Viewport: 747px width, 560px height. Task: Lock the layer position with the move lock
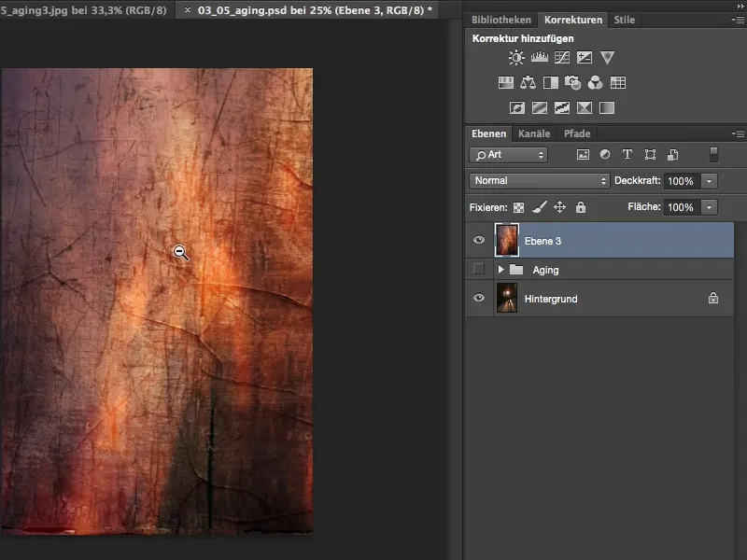pos(560,207)
